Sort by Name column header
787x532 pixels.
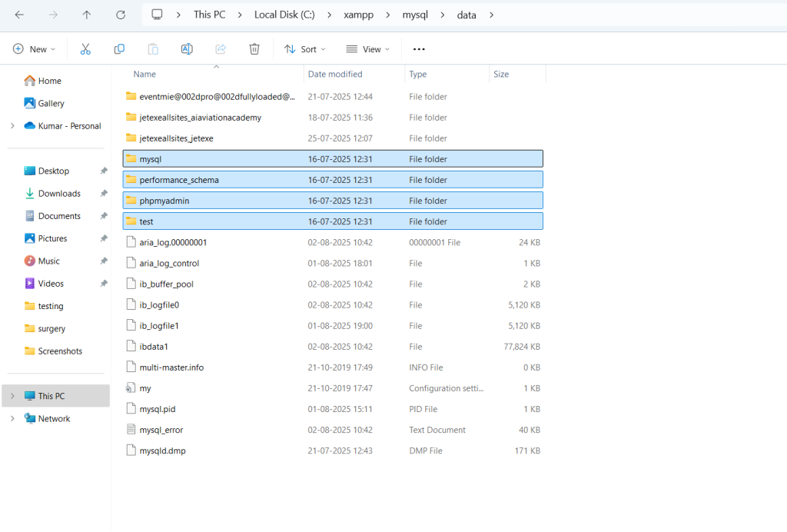(144, 75)
